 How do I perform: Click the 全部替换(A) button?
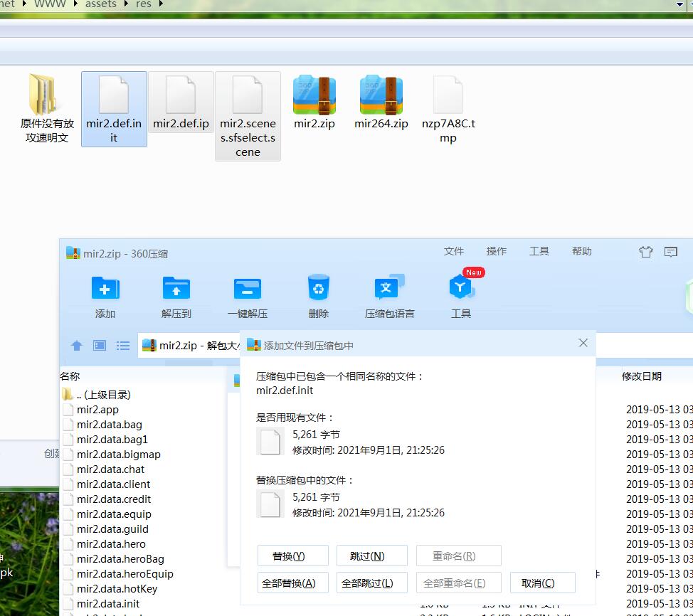click(292, 583)
